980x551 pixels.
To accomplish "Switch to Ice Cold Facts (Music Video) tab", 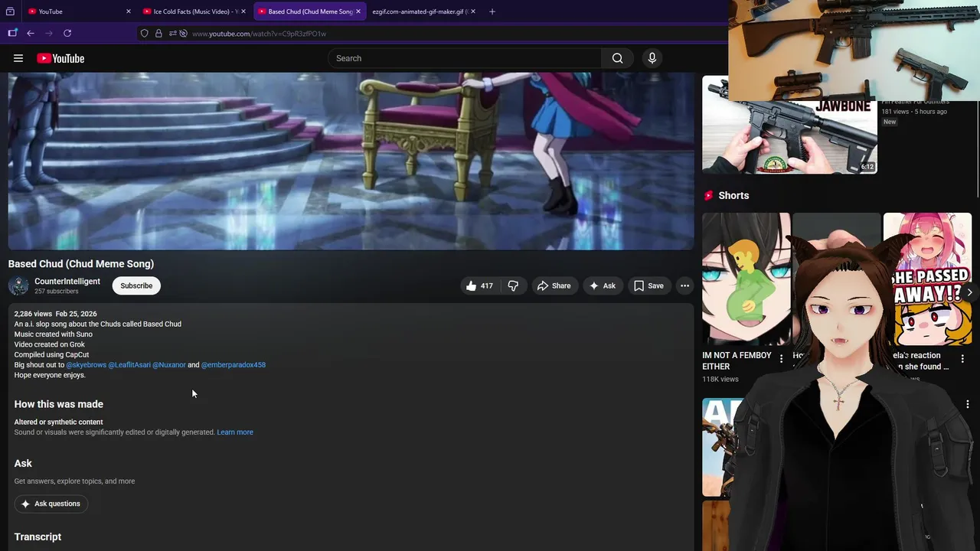I will [x=193, y=11].
